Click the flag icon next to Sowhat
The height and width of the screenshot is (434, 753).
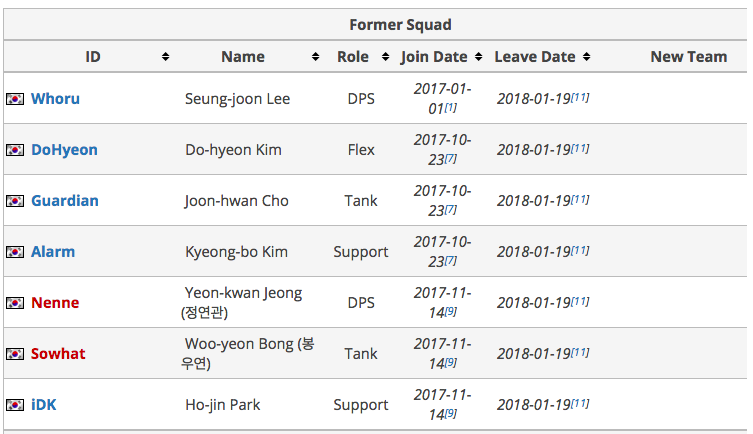tap(15, 354)
